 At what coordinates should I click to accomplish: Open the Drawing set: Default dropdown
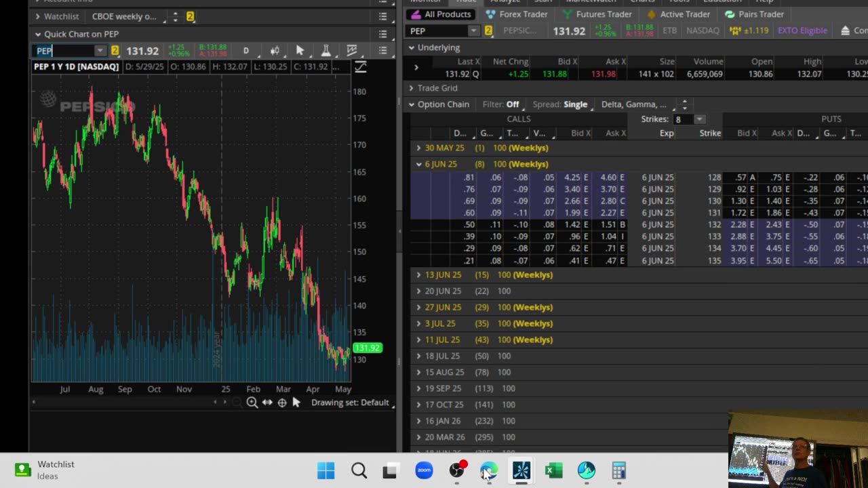click(353, 403)
